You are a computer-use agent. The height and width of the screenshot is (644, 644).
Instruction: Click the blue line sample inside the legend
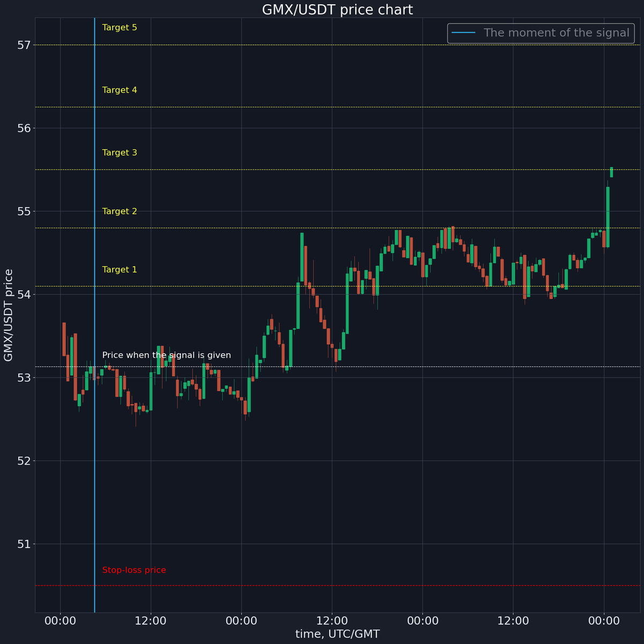coord(463,33)
